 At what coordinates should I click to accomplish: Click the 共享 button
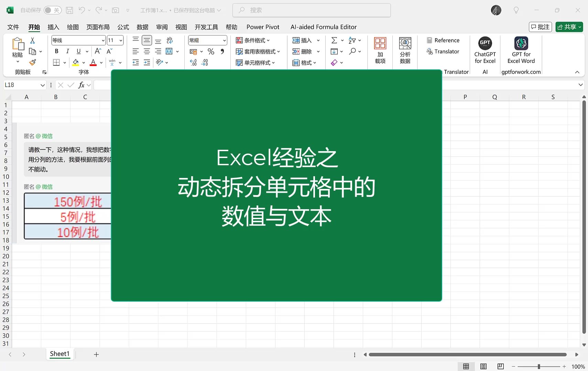[569, 27]
